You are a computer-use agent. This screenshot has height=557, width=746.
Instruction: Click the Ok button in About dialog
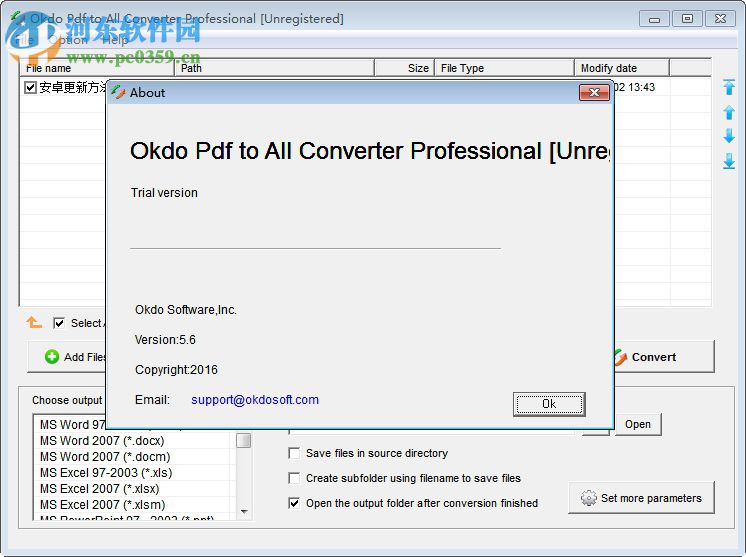pyautogui.click(x=549, y=404)
